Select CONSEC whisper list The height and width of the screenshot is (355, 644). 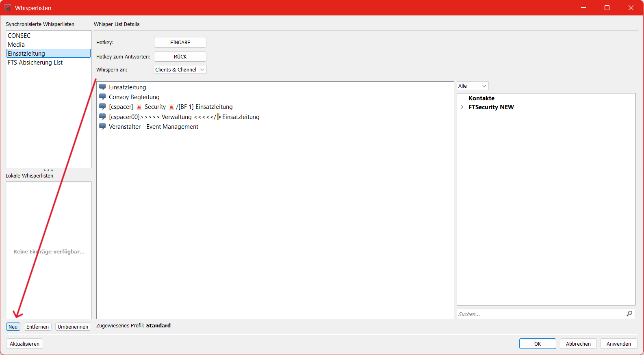(19, 36)
